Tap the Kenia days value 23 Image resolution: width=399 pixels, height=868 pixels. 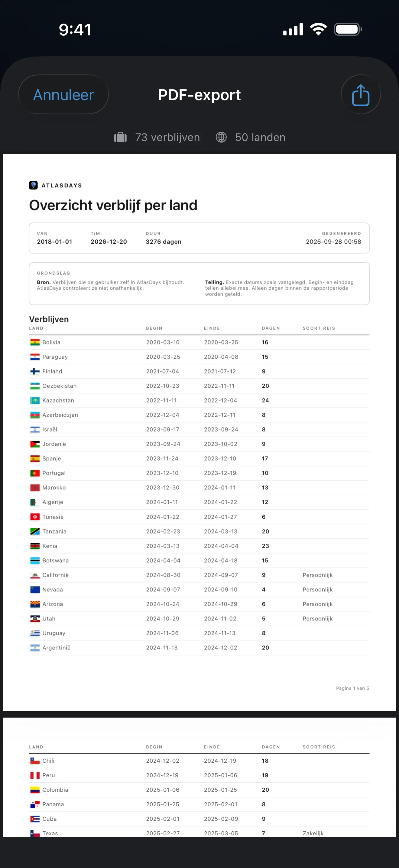265,546
